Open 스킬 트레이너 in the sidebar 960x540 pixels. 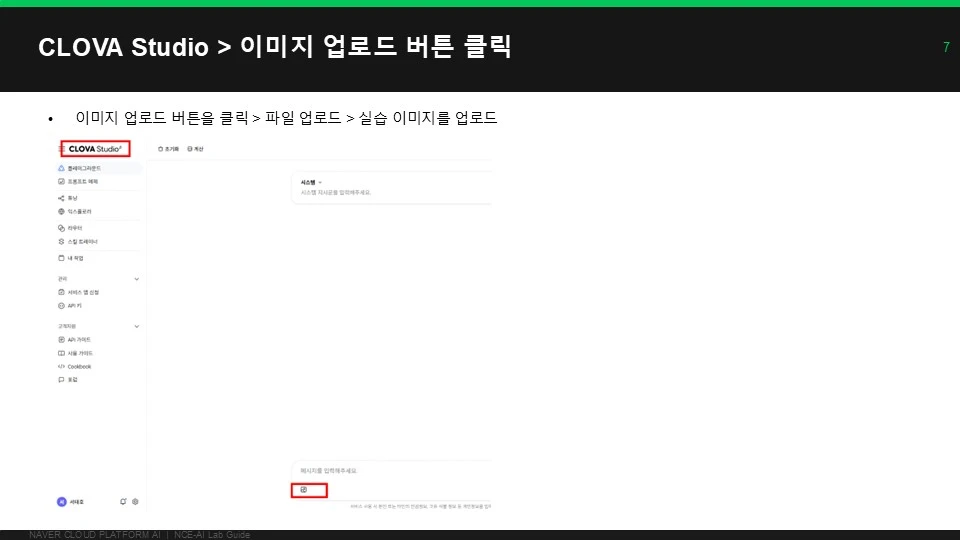(78, 242)
